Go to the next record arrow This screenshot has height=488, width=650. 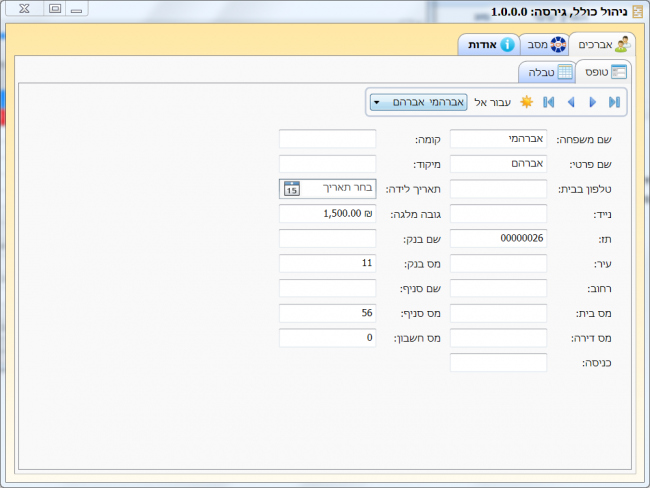coord(592,102)
